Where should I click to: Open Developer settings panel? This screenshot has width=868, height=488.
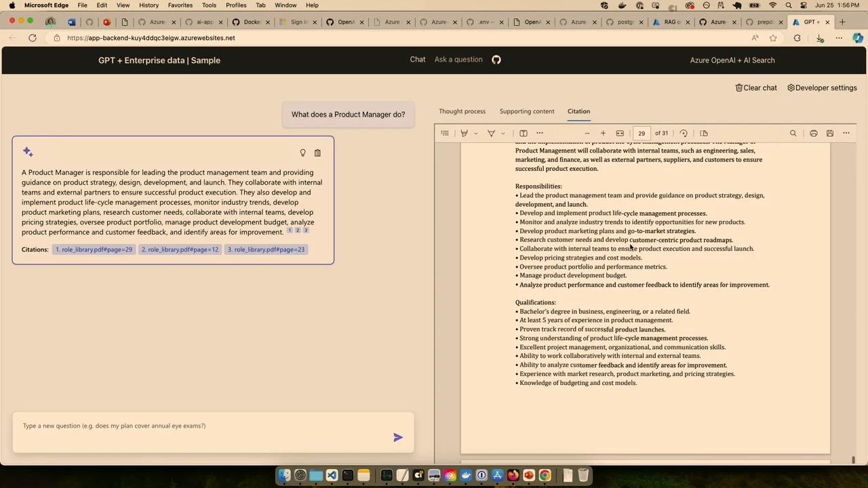click(822, 87)
